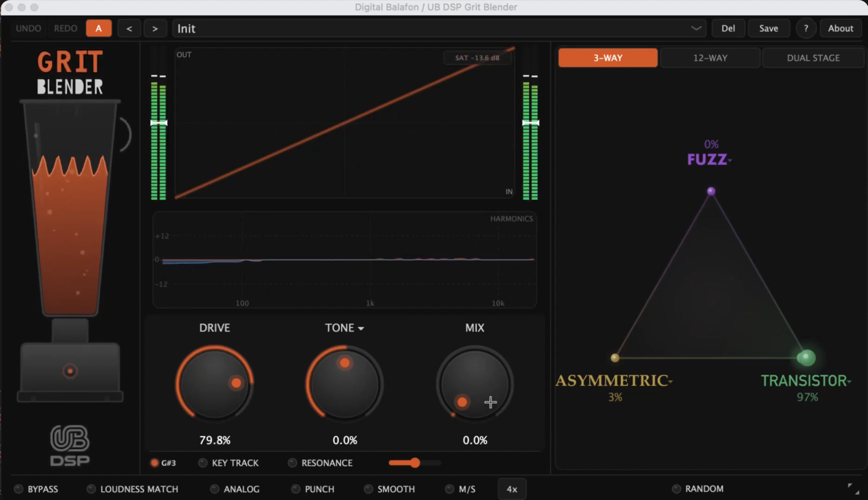Switch to the DUAL STAGE tab
The image size is (868, 500).
(x=813, y=58)
